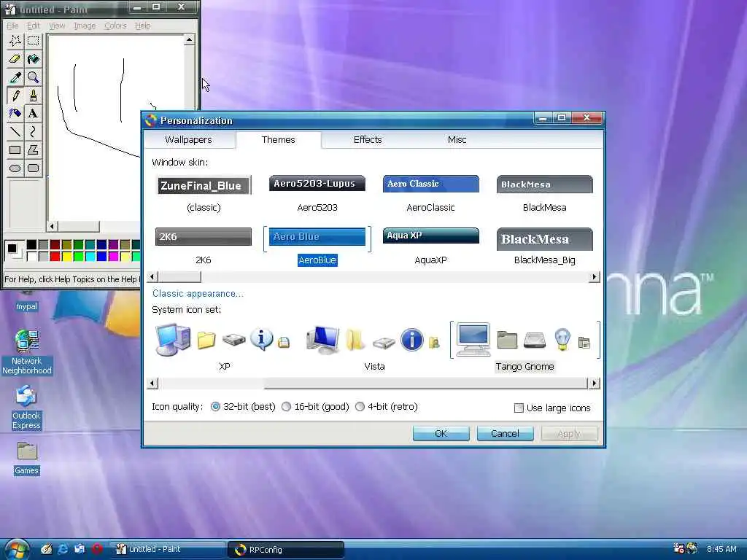Choose the 2K6 window skin
This screenshot has height=560, width=747.
point(204,246)
